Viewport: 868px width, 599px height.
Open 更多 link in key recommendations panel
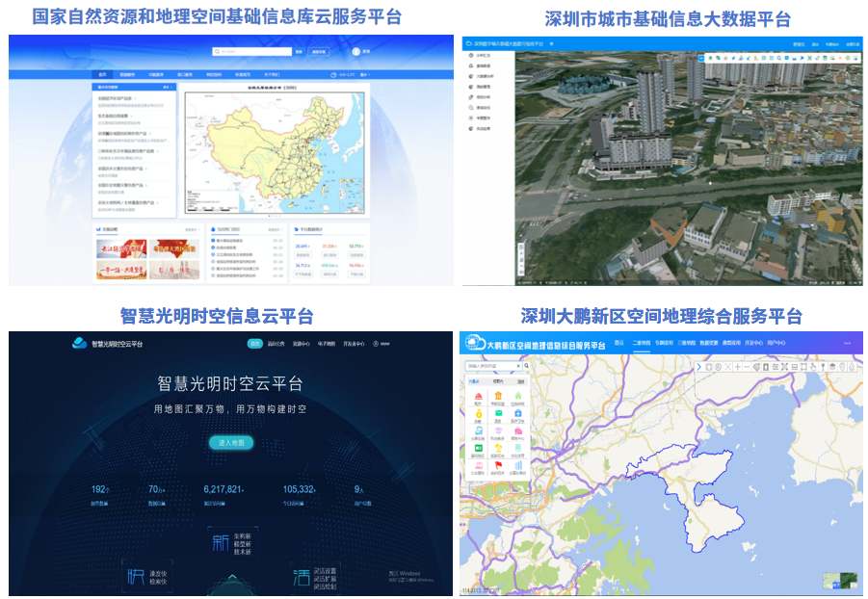pos(167,87)
